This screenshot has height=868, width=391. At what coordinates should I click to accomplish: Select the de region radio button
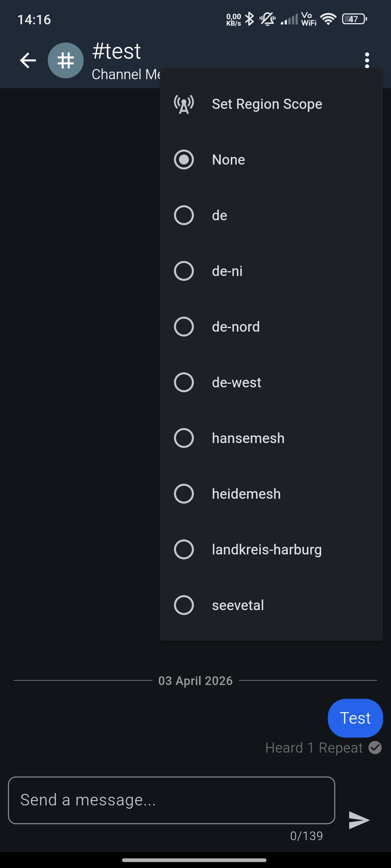pyautogui.click(x=184, y=215)
